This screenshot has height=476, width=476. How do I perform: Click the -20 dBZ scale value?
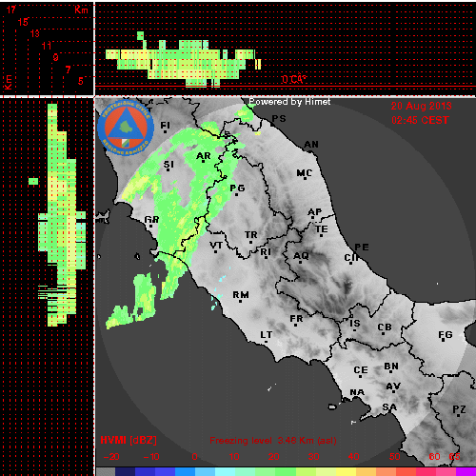[x=111, y=457]
